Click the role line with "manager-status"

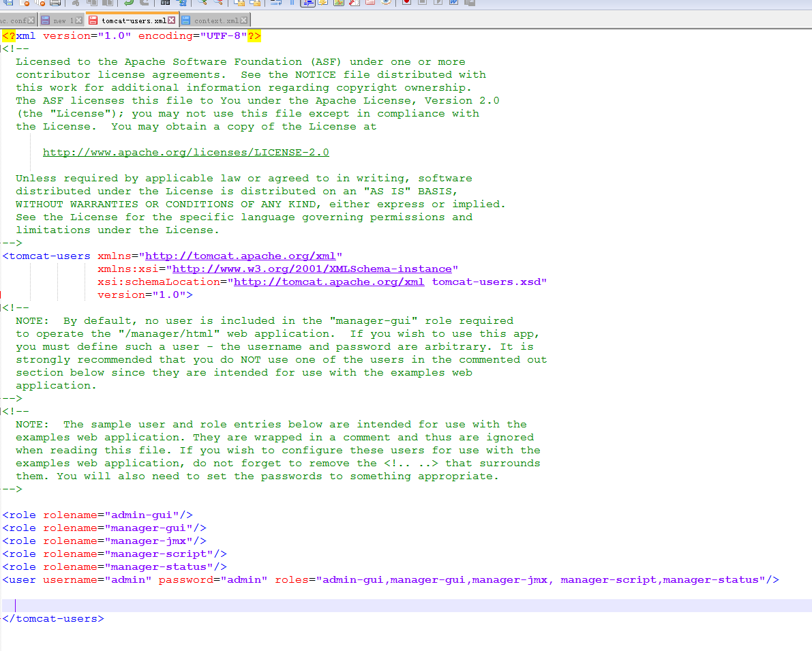click(x=115, y=566)
